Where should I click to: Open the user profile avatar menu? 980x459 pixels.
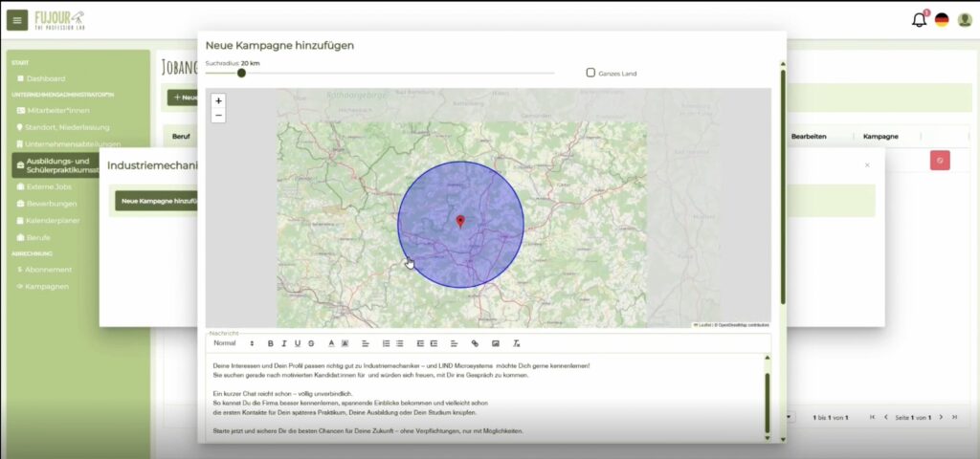click(x=965, y=20)
